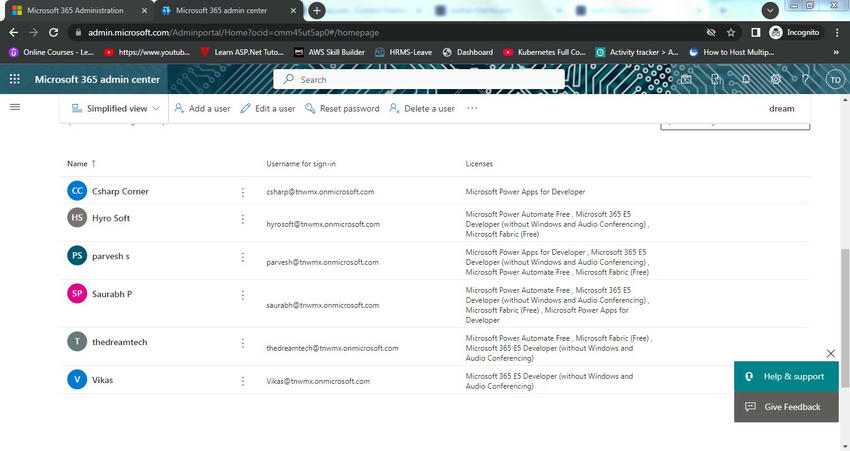This screenshot has width=850, height=451.
Task: Click the help question mark icon
Action: 806,79
